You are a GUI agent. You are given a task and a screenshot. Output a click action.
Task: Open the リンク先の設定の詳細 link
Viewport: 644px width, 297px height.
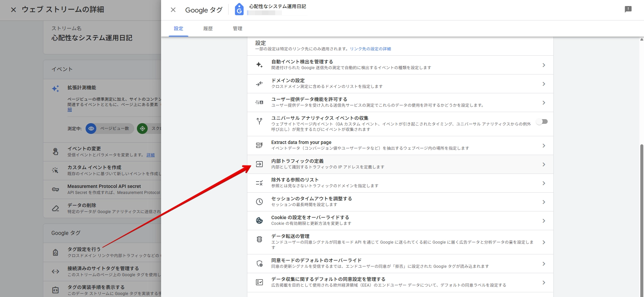pos(370,49)
